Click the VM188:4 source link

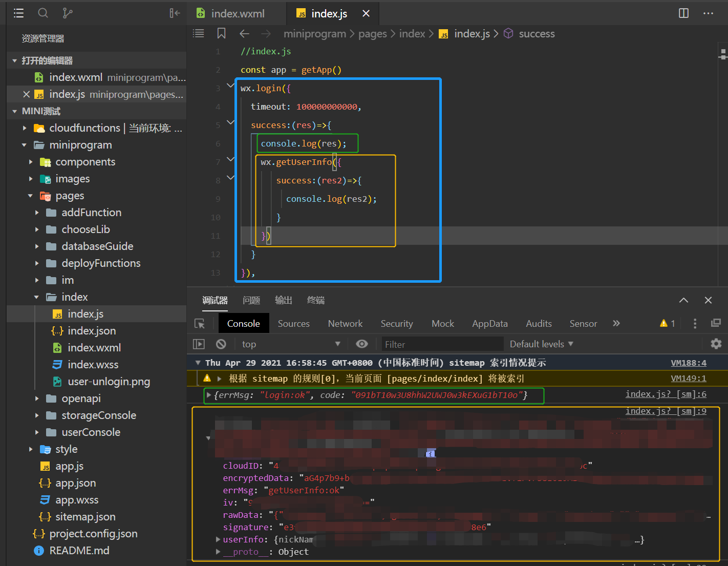[x=688, y=363]
